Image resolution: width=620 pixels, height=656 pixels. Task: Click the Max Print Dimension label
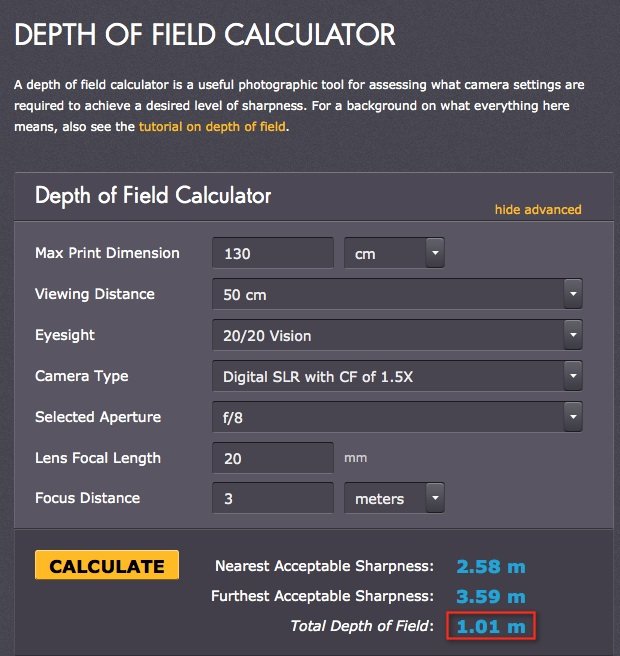[107, 253]
